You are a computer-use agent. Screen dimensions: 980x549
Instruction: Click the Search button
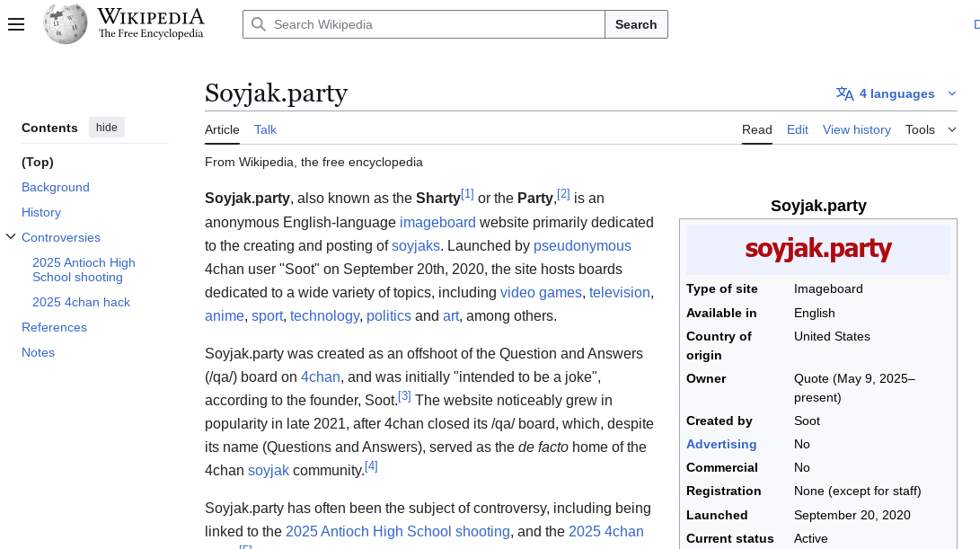[636, 24]
